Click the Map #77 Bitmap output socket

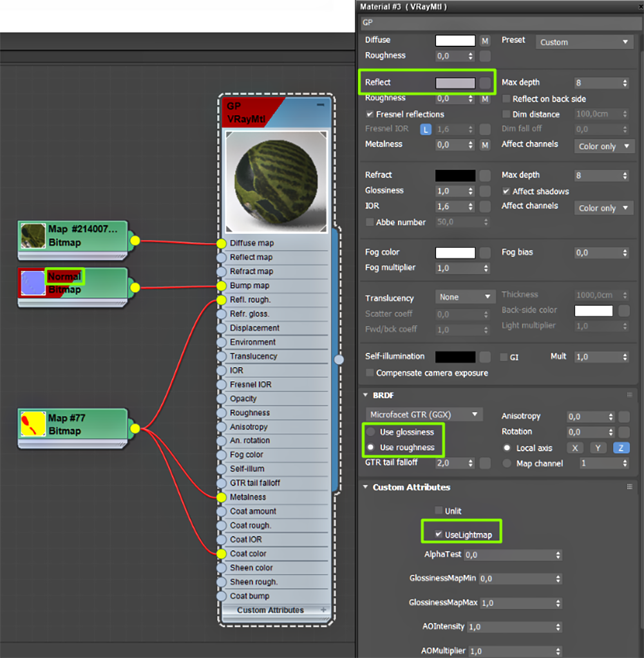[135, 428]
